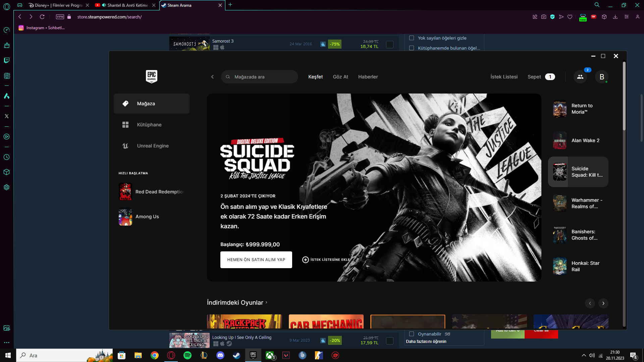Viewport: 644px width, 362px height.
Task: Switch to Göz At tab
Action: [x=340, y=77]
